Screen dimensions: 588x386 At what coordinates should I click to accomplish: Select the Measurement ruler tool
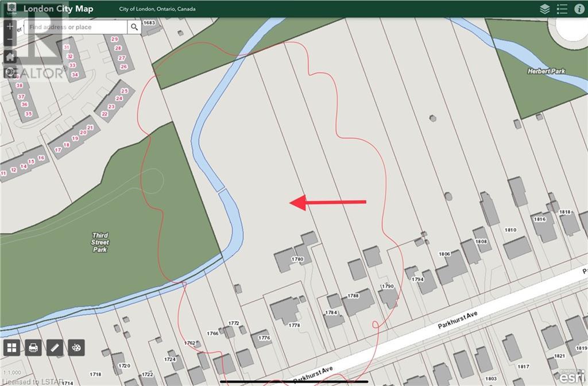tap(55, 348)
